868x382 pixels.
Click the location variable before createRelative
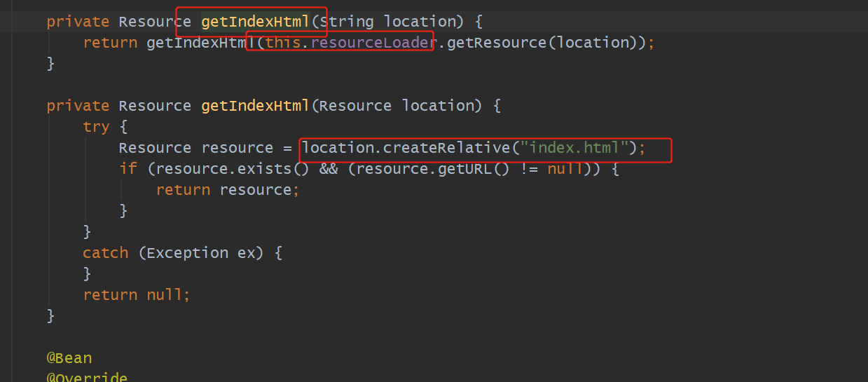point(338,148)
